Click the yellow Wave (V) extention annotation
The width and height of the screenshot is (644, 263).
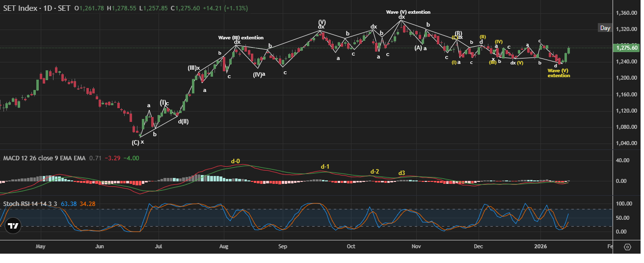click(559, 73)
